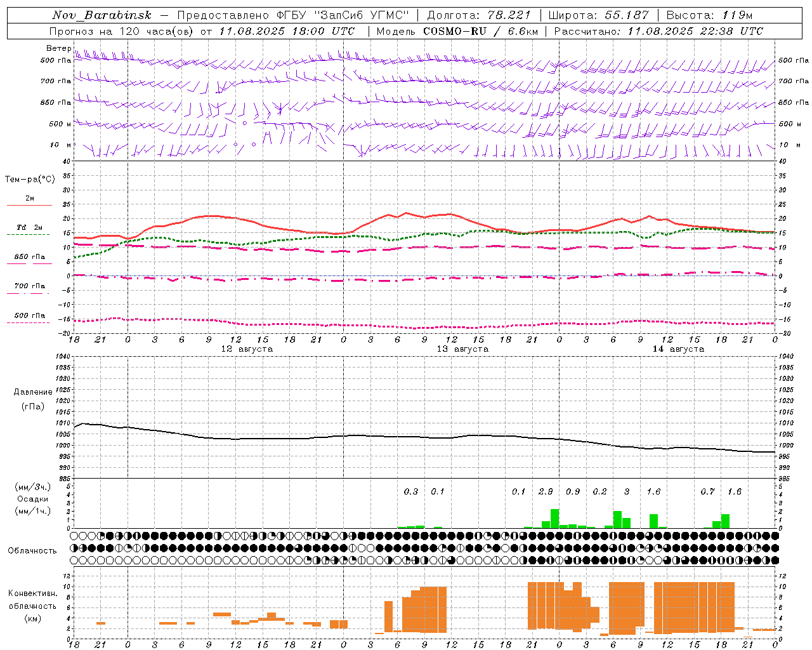Click the (мм/1ч.) precipitation unit label

point(32,511)
